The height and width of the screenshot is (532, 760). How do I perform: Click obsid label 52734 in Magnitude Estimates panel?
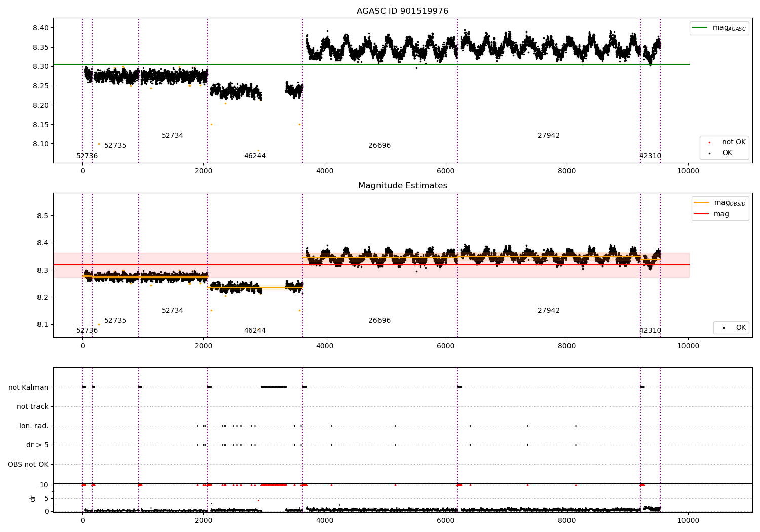click(x=173, y=311)
